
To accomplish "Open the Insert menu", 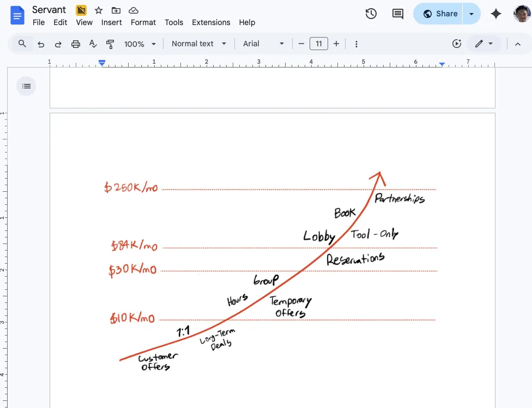I will point(111,22).
